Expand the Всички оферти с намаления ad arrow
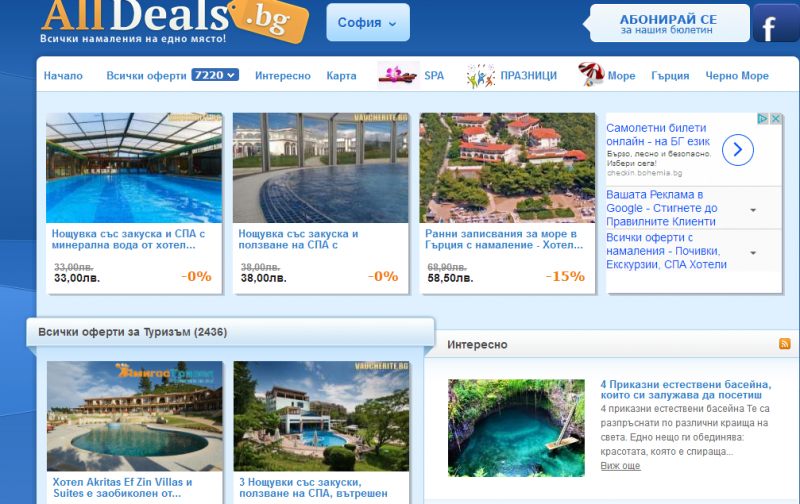The image size is (800, 504). [753, 253]
